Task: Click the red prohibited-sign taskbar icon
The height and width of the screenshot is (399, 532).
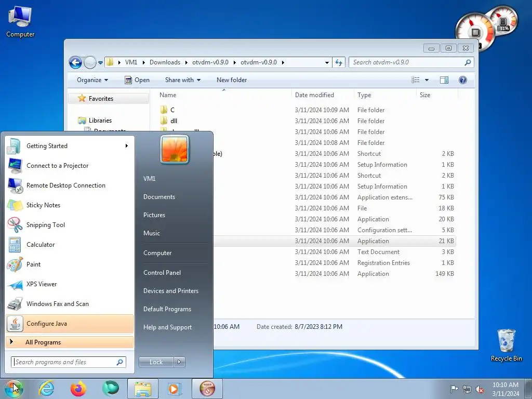Action: (x=207, y=389)
